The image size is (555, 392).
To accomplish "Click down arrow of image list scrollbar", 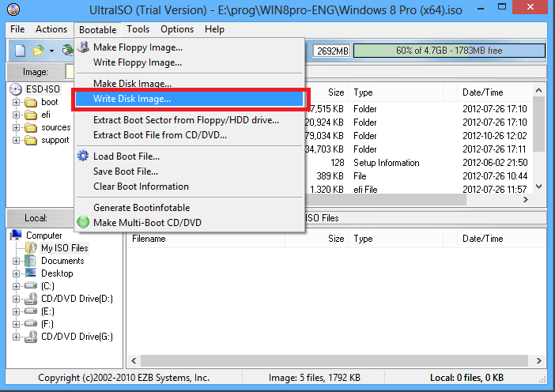I will pyautogui.click(x=538, y=187).
